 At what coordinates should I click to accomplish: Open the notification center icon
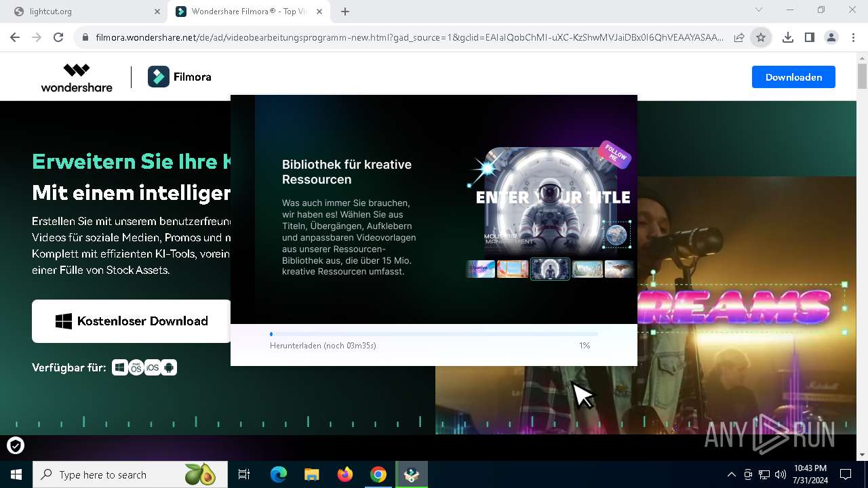click(846, 474)
